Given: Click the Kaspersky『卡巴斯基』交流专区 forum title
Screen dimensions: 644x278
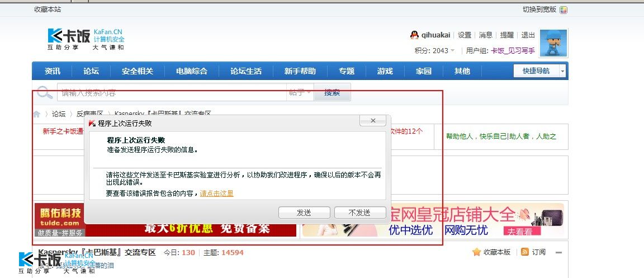Looking at the screenshot, I should tap(97, 252).
